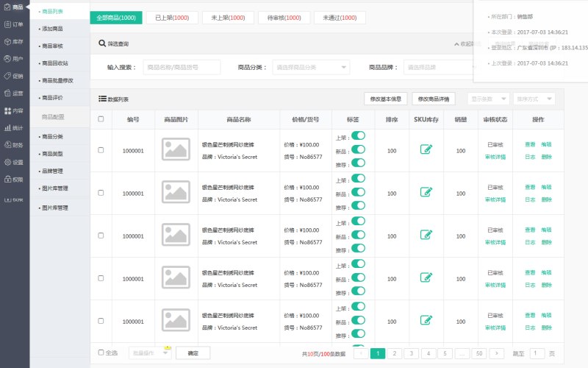The height and width of the screenshot is (368, 588).
Task: Open the 库存 (Inventory) sidebar icon
Action: coord(7,42)
